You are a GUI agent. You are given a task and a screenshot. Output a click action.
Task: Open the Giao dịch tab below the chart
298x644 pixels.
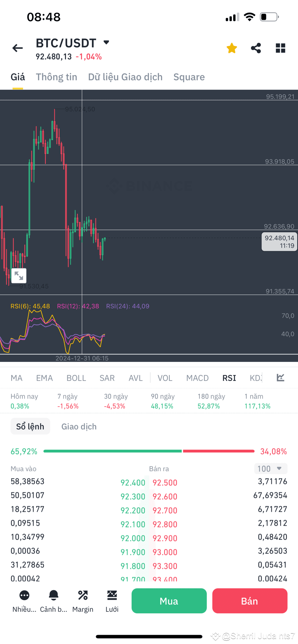79,426
